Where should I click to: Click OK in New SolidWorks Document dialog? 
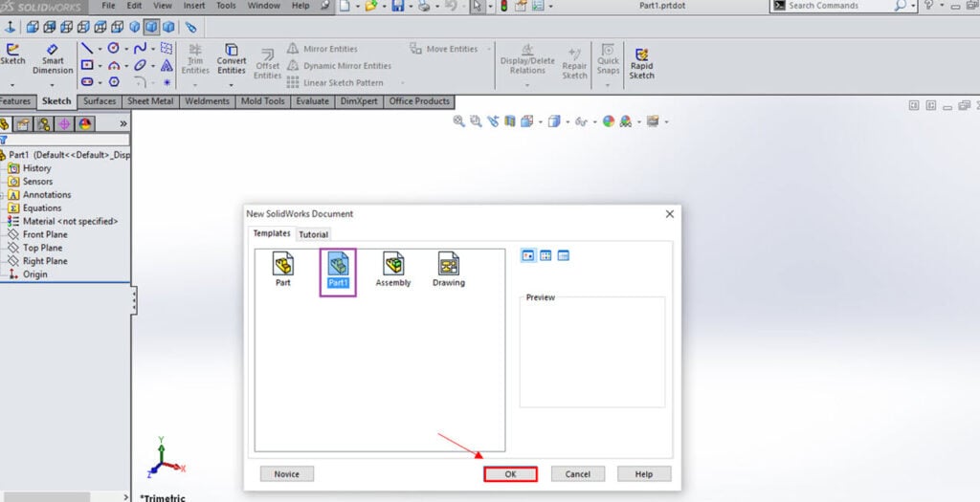(510, 474)
